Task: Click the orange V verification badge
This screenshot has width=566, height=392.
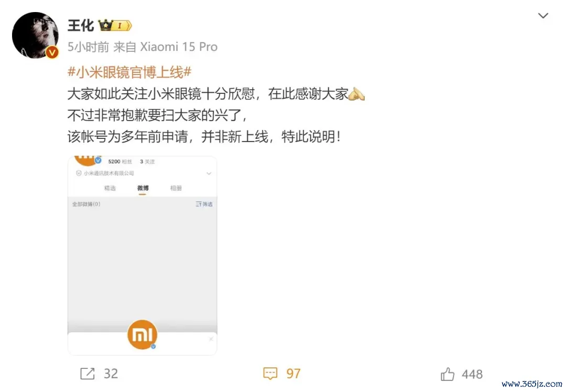Action: (x=52, y=53)
